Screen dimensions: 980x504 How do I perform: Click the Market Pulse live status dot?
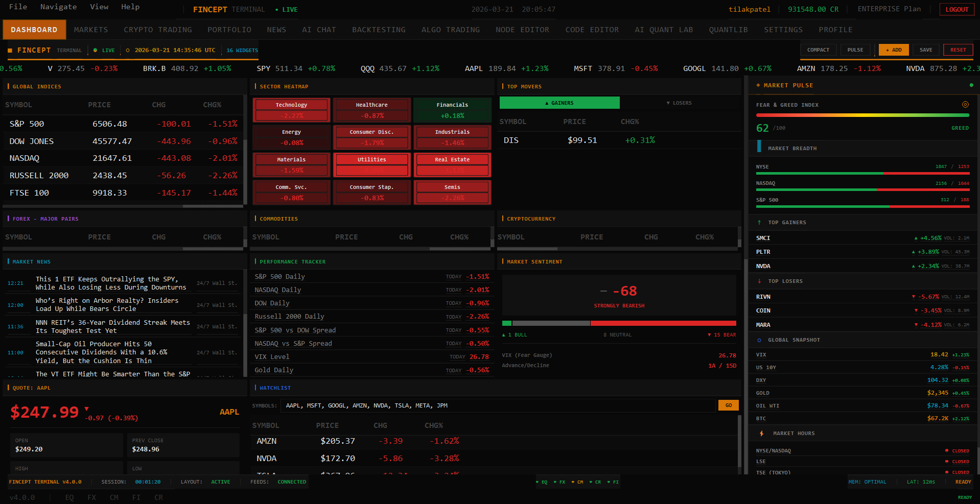point(971,85)
